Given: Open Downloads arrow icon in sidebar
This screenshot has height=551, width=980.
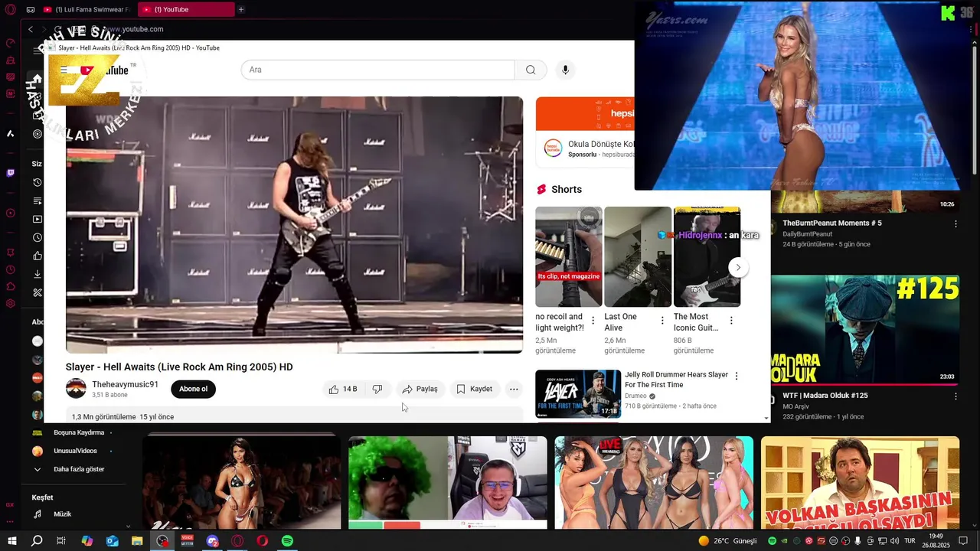Looking at the screenshot, I should [x=38, y=274].
